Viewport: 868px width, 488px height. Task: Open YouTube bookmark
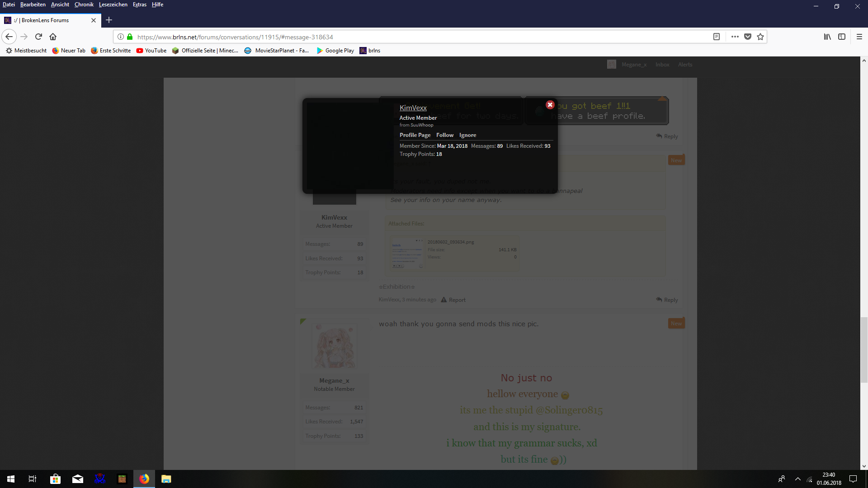click(x=151, y=51)
